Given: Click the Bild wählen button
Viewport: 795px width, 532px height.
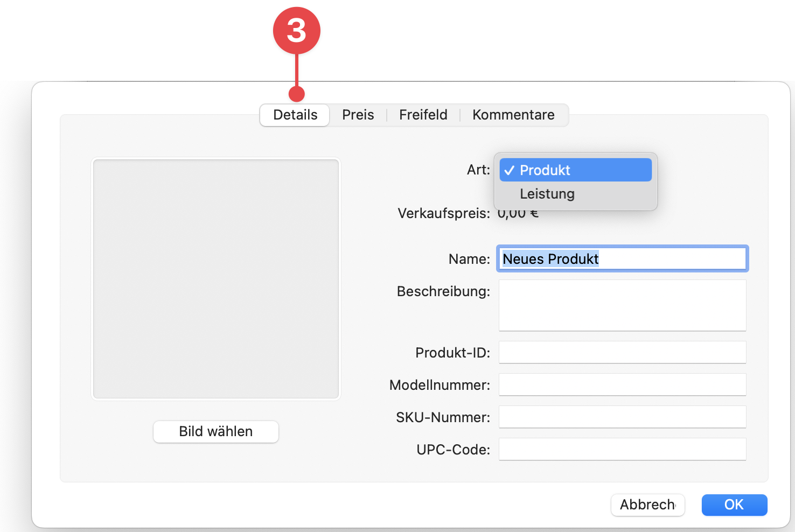Looking at the screenshot, I should [215, 431].
